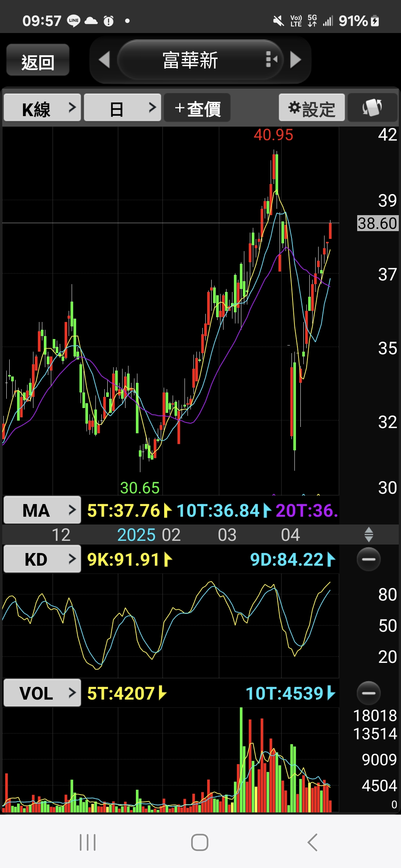Tap the chart resize up-down arrows
Image resolution: width=401 pixels, height=868 pixels.
pos(368,535)
